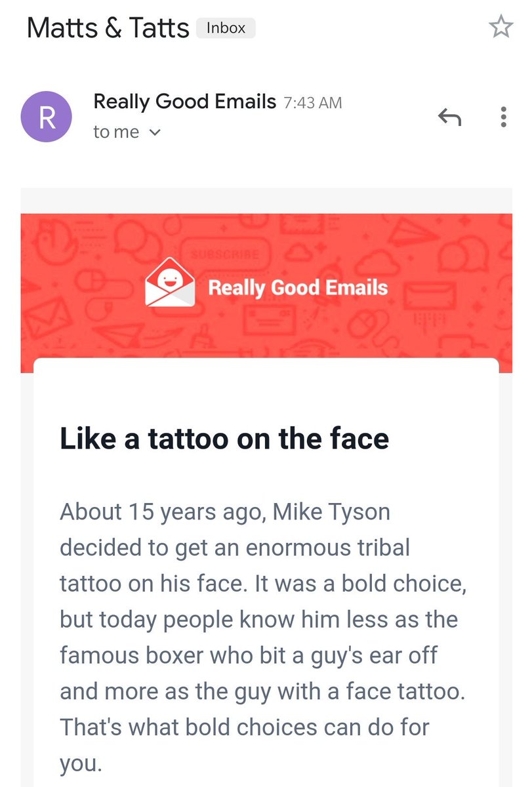
Task: Select the Matts & Tatts subject line
Action: (108, 28)
